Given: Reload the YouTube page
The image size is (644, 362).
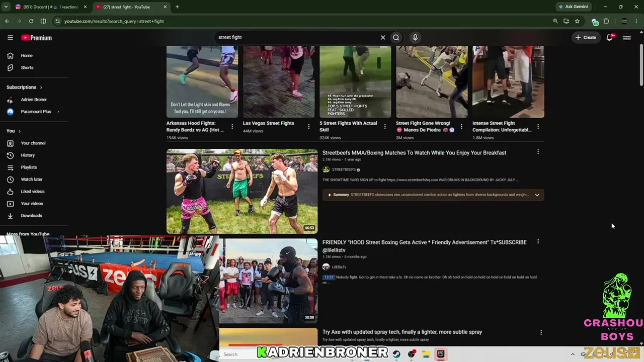Looking at the screenshot, I should pyautogui.click(x=31, y=21).
